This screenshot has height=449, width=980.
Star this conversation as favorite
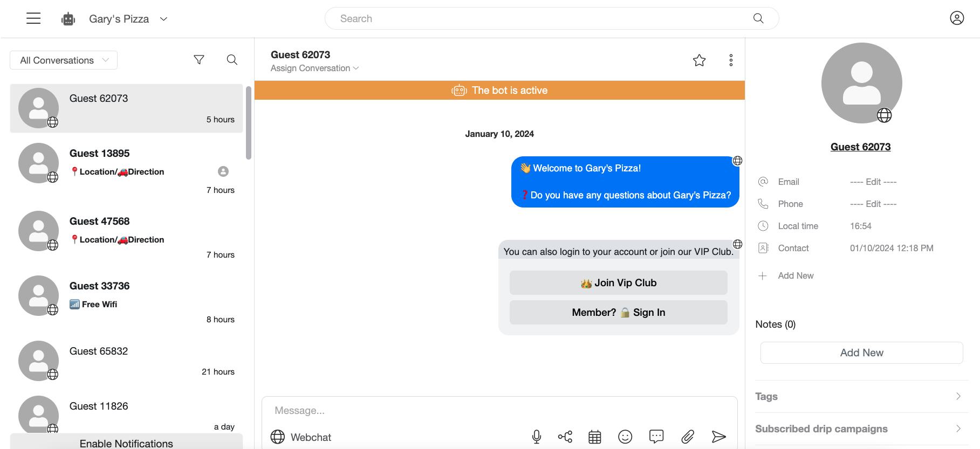coord(700,60)
